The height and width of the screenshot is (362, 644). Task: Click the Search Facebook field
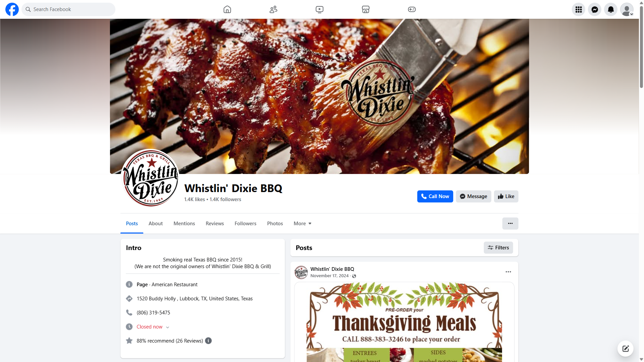pyautogui.click(x=68, y=9)
